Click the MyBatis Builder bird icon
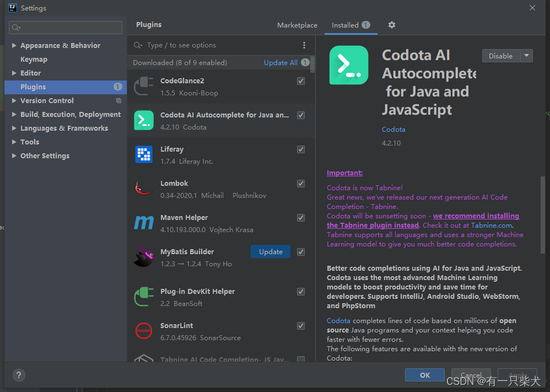The height and width of the screenshot is (392, 550). [144, 257]
